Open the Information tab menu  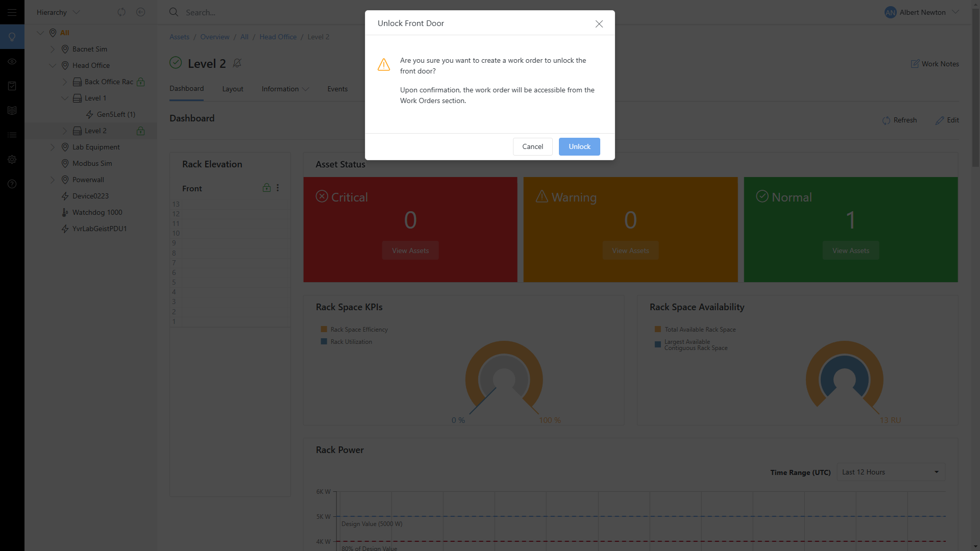tap(285, 89)
